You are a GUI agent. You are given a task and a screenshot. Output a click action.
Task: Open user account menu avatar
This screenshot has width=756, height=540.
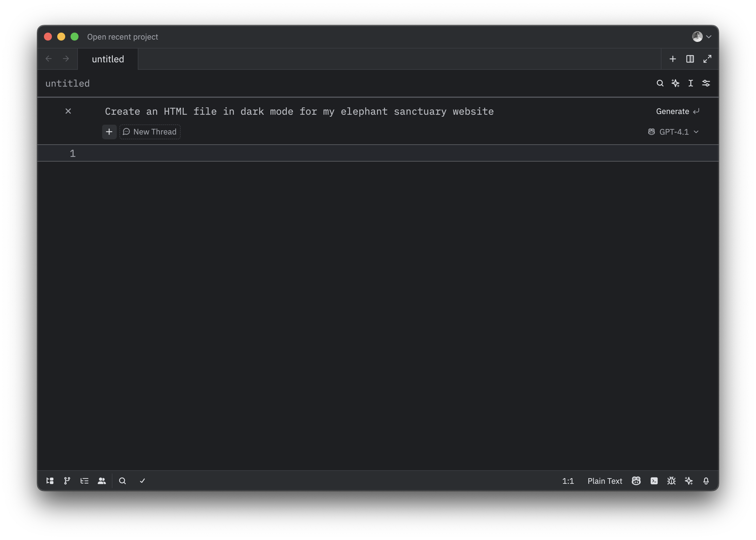pyautogui.click(x=701, y=37)
